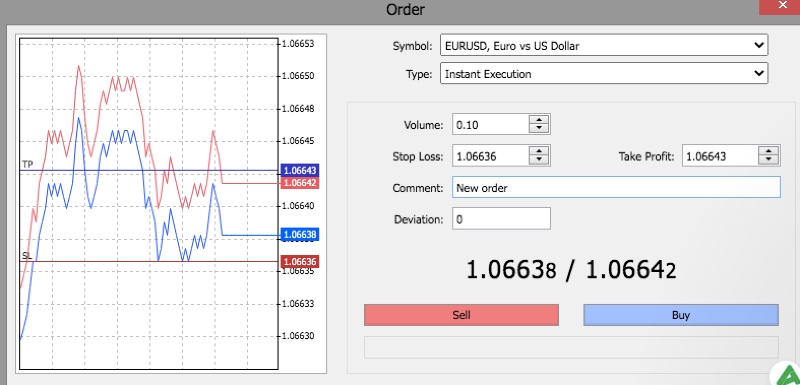Screen dimensions: 800x385
Task: Click the Symbol: label
Action: pos(413,46)
